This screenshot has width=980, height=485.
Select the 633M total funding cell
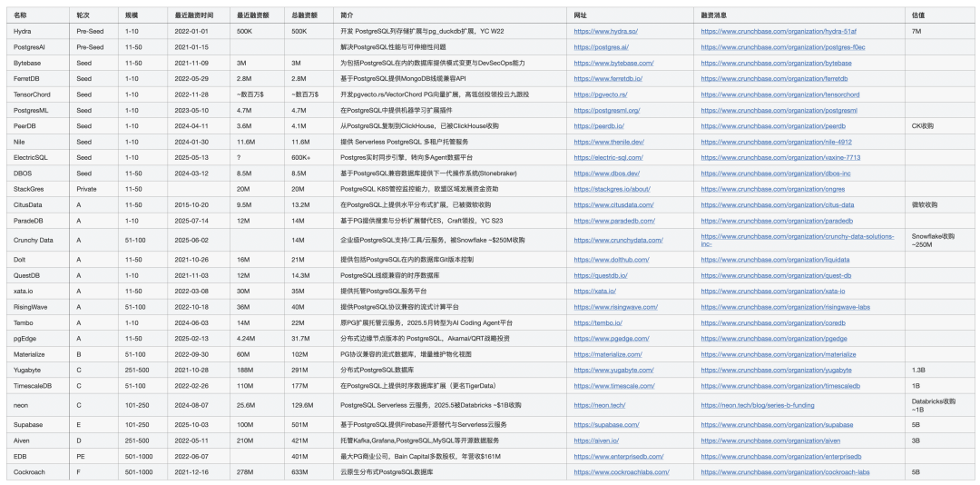click(x=309, y=472)
